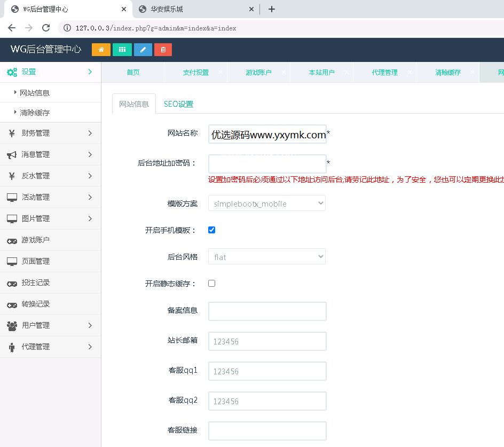Screen dimensions: 504x447
Task: Click the browser back arrow
Action: click(12, 28)
